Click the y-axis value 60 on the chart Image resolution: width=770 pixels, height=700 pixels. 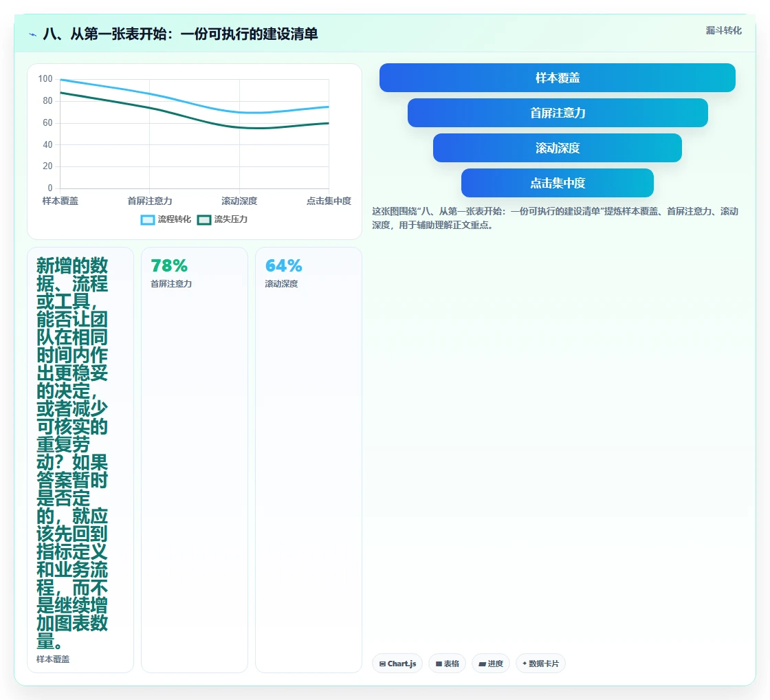coord(47,123)
